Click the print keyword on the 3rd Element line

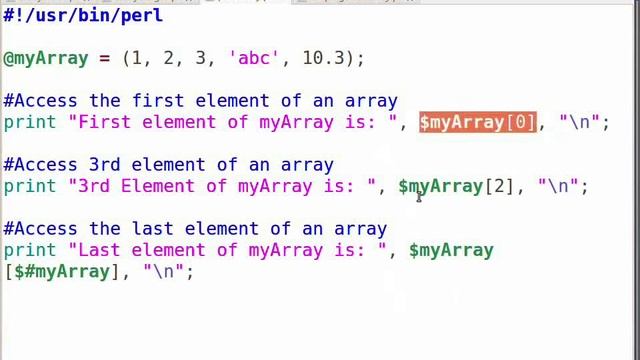[30, 187]
